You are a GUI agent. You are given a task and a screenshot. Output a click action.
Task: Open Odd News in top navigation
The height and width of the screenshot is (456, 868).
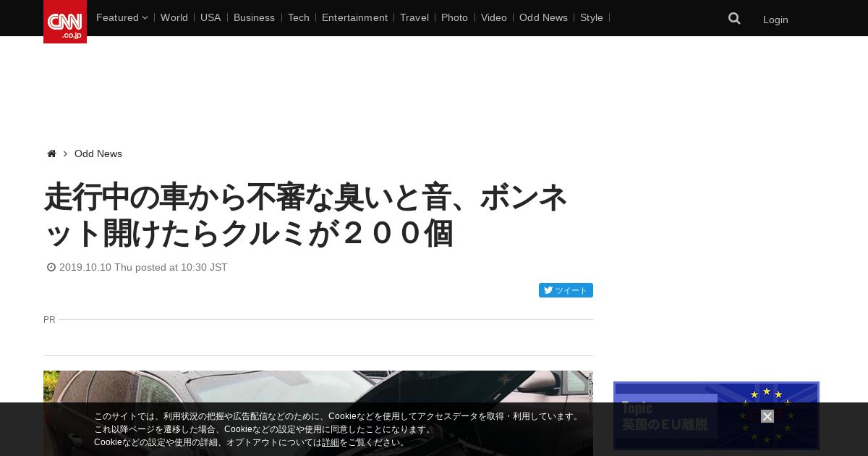543,17
